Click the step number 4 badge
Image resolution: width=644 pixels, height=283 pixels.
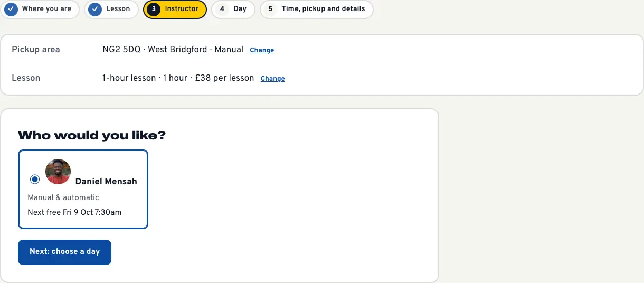(x=222, y=9)
